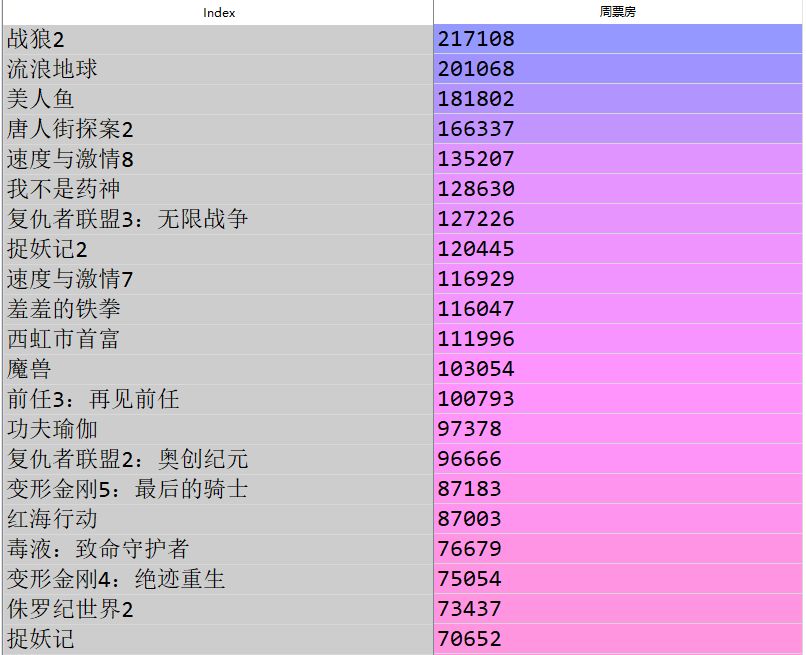The image size is (806, 655).
Task: Click the value cell 217108
Action: point(617,39)
